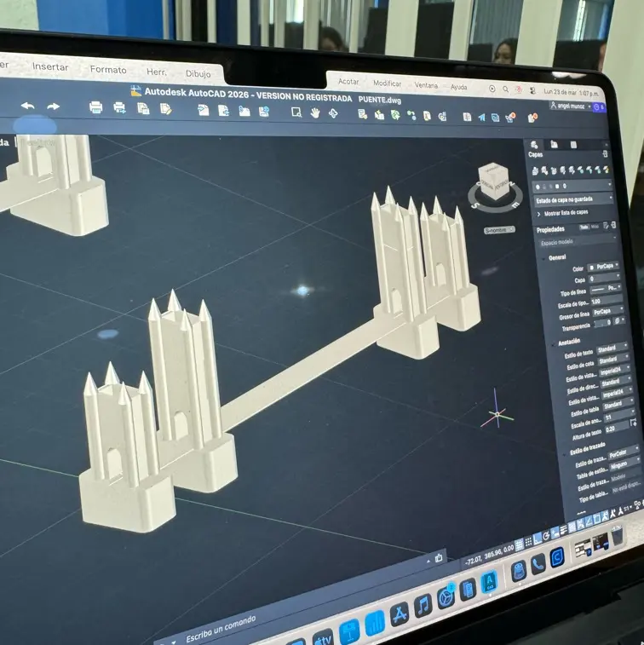Click the Transparencia slider field
The width and height of the screenshot is (644, 645).
(602, 323)
